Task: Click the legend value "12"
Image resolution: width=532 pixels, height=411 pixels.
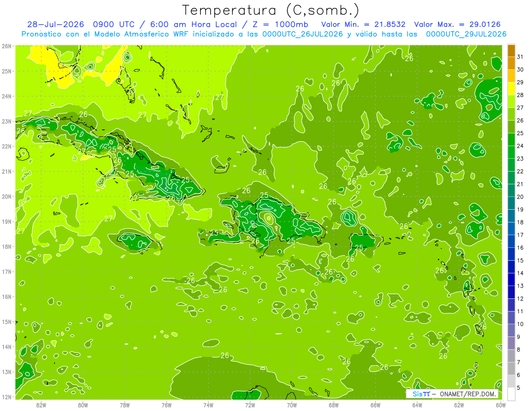Action: click(520, 298)
